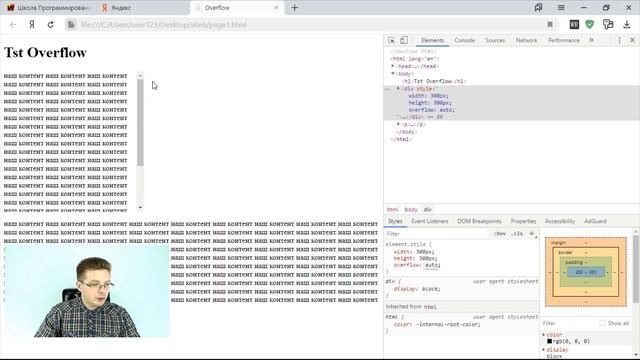Expand the head node in the DOM tree
640x360 pixels.
(x=393, y=66)
